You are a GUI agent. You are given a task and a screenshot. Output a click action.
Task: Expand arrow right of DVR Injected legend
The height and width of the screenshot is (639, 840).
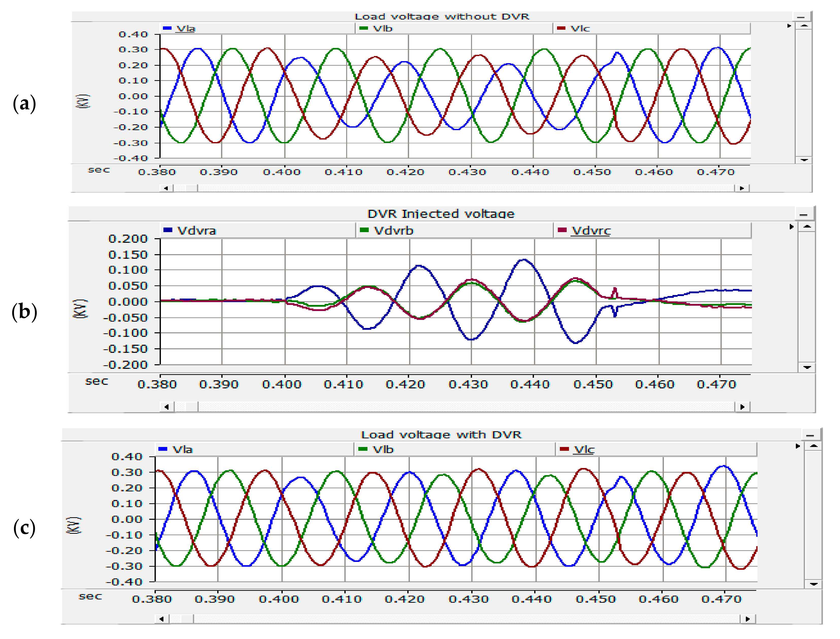[x=791, y=227]
